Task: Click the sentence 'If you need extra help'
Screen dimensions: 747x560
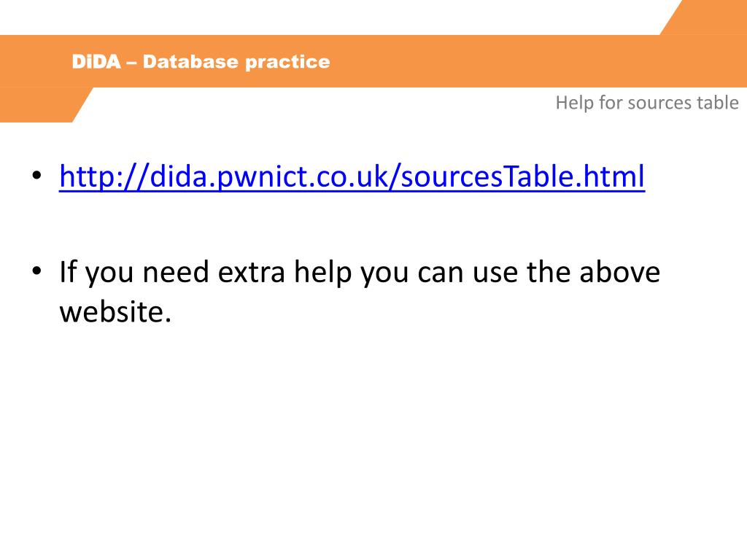Action: coord(205,273)
